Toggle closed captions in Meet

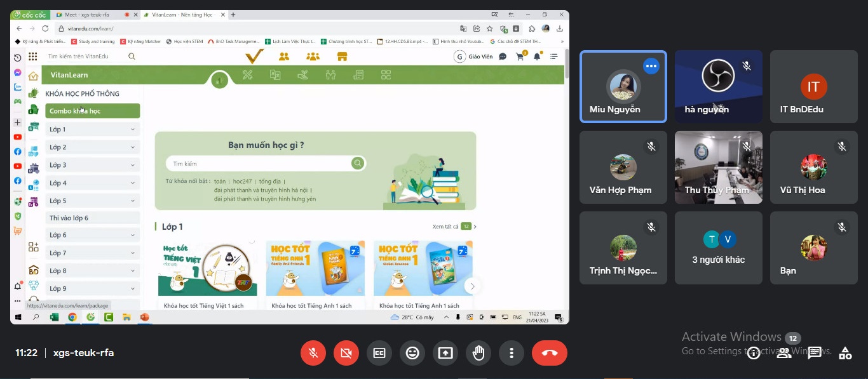point(379,353)
